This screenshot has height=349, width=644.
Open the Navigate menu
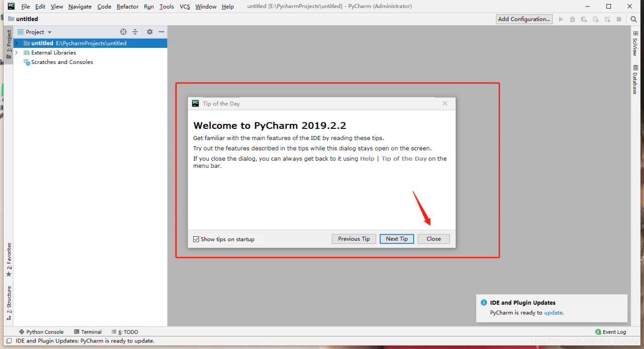coord(80,7)
